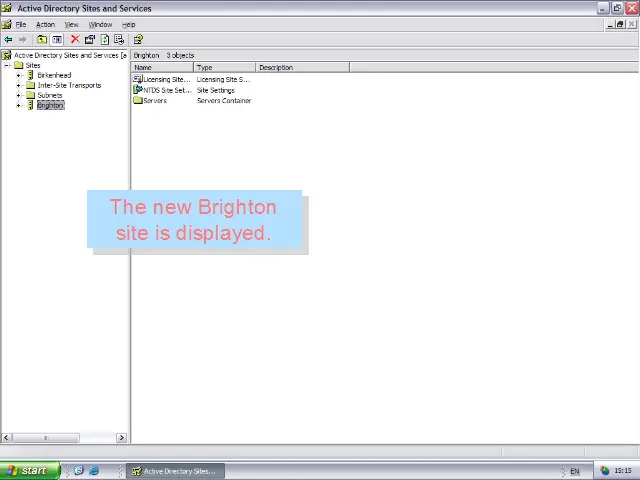Click the system tray network icon
The height and width of the screenshot is (480, 640).
click(604, 471)
